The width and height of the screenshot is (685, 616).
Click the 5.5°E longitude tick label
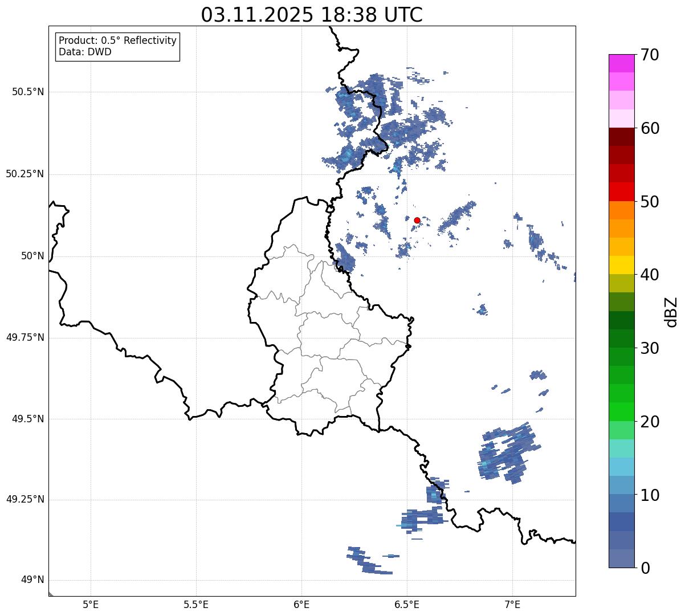(x=196, y=604)
